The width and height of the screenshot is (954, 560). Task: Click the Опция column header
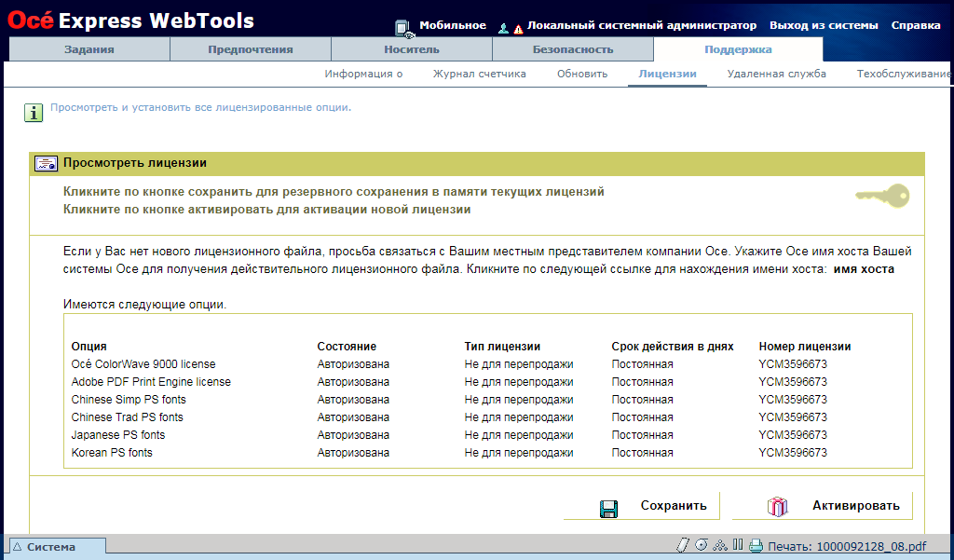[x=89, y=347]
